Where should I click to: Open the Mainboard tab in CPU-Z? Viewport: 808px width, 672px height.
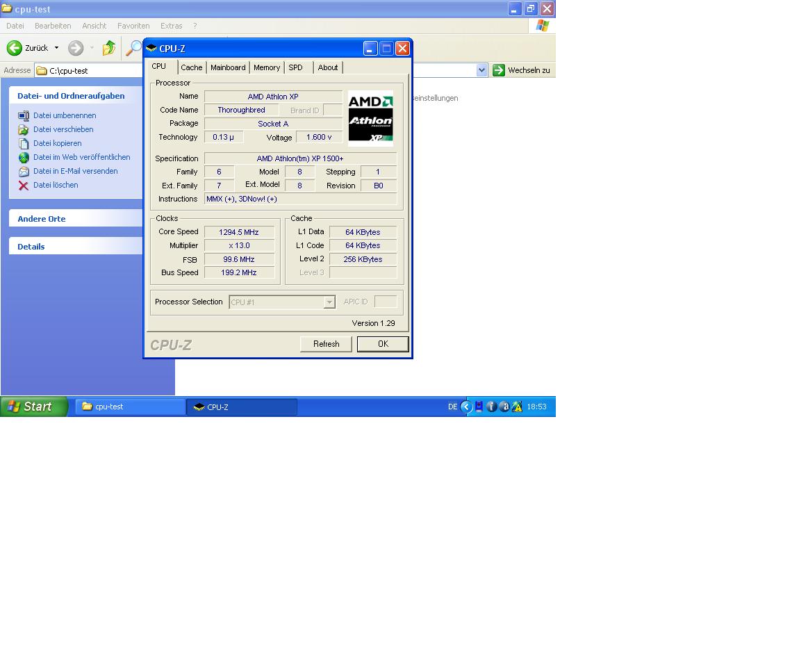click(228, 67)
